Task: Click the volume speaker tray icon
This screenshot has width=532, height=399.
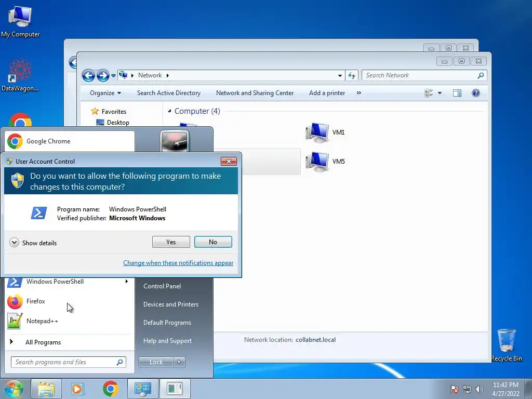Action: tap(480, 389)
